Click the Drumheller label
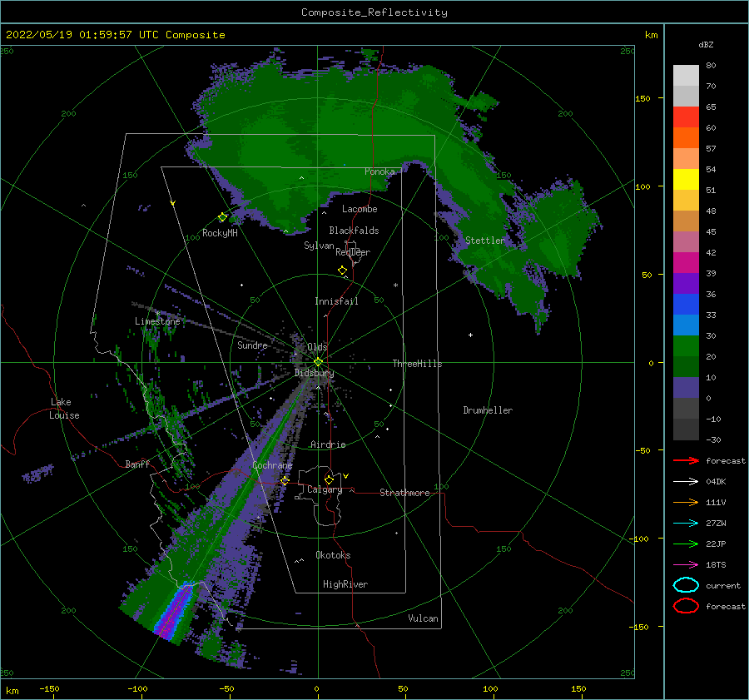Image resolution: width=749 pixels, height=700 pixels. [x=488, y=410]
